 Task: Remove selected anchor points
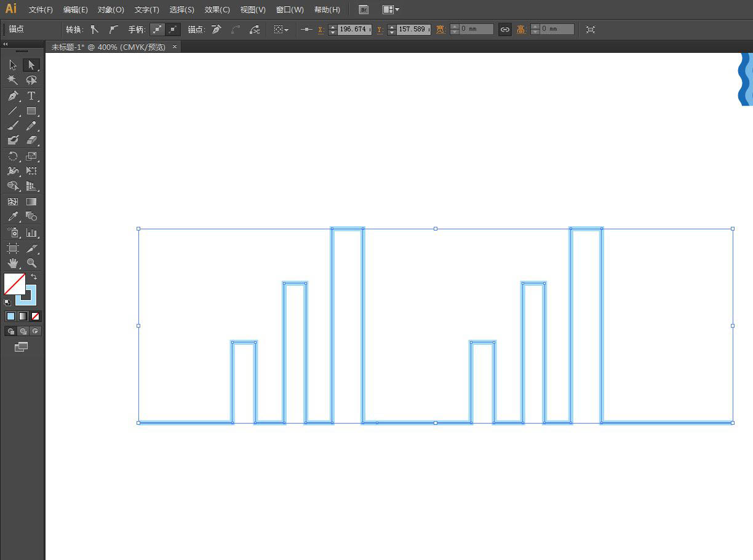[x=217, y=30]
